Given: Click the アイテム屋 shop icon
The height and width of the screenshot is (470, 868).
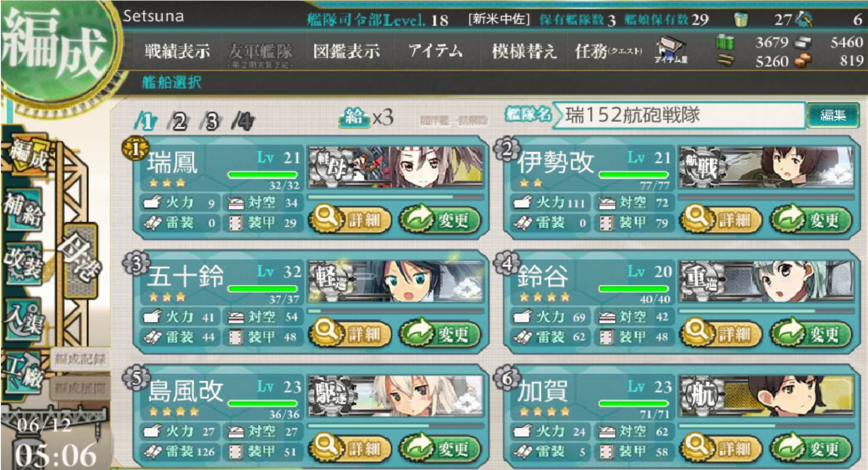Looking at the screenshot, I should [x=672, y=50].
